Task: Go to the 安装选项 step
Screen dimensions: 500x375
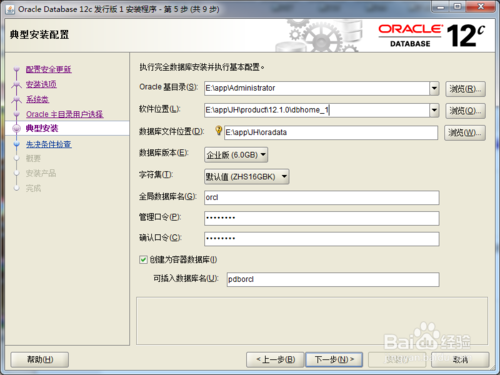Action: [41, 84]
